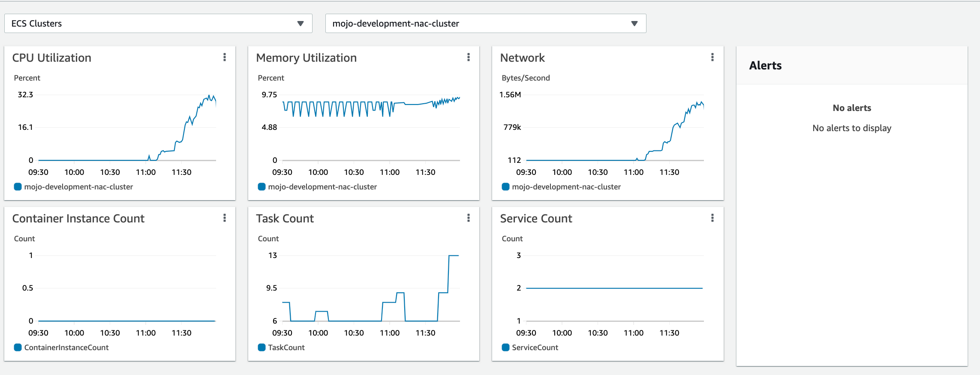The image size is (980, 375).
Task: Click the 779k value on Network axis
Action: pos(512,127)
